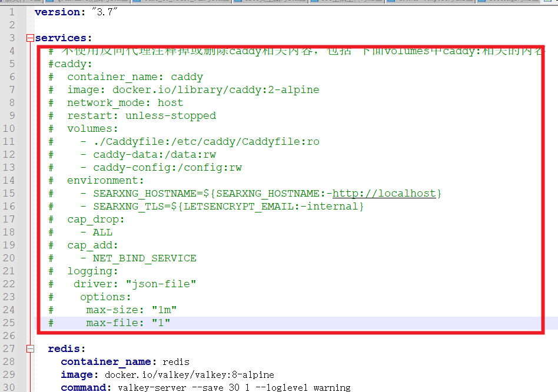Screen dimensions: 558x392
Task: Click the valkey image path text
Action: (x=190, y=375)
